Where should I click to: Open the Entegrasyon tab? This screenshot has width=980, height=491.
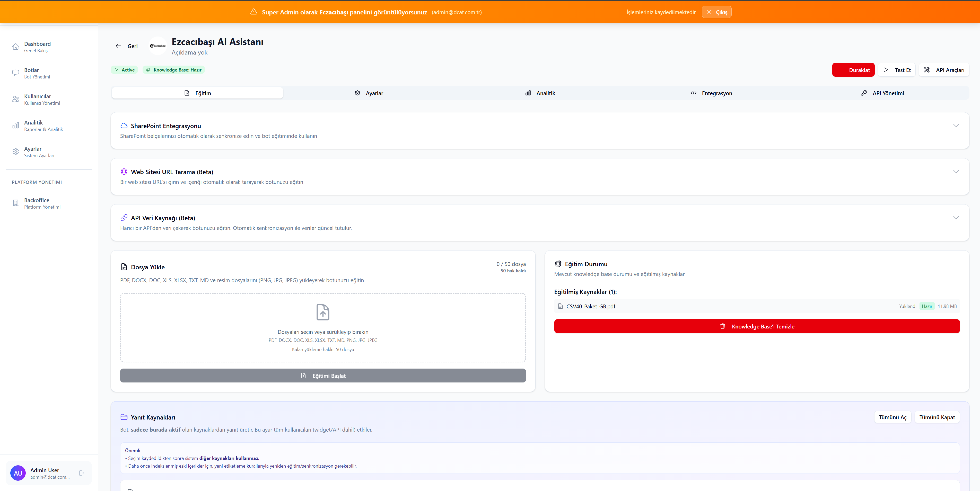click(x=711, y=93)
